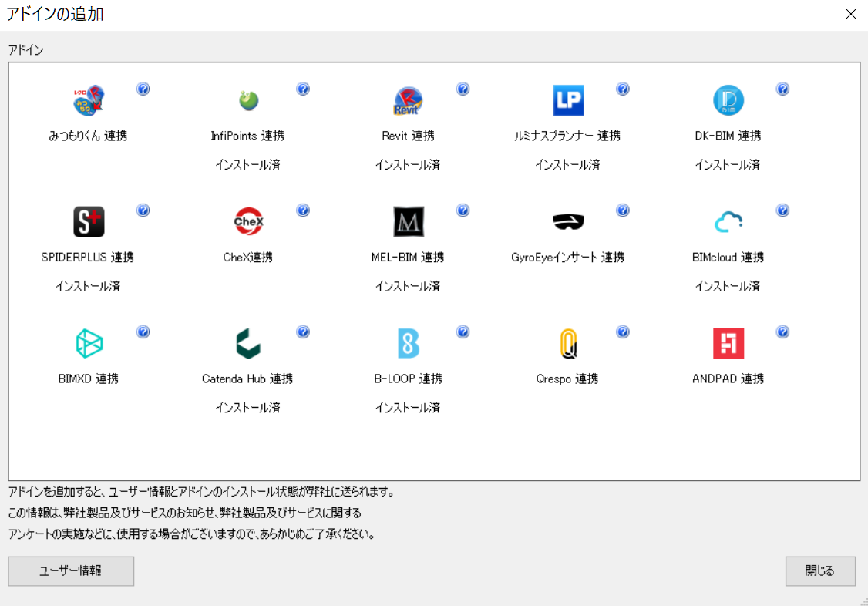This screenshot has width=868, height=606.
Task: Click インストール済 status under InfiPoints 連携
Action: tap(248, 165)
